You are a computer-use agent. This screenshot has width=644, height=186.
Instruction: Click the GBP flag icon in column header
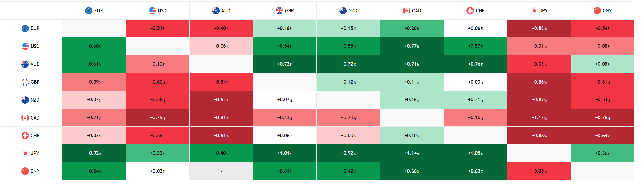pos(279,11)
